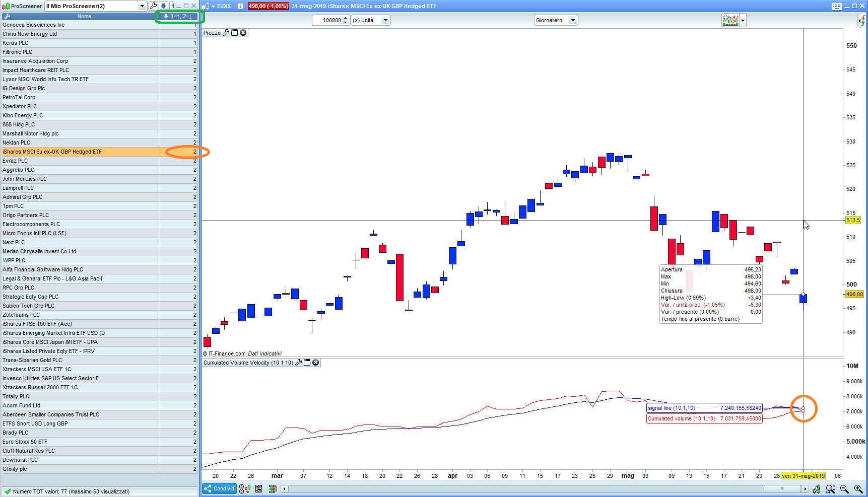Select iShares FTSE 100 ETF (Acc) row

click(x=99, y=324)
